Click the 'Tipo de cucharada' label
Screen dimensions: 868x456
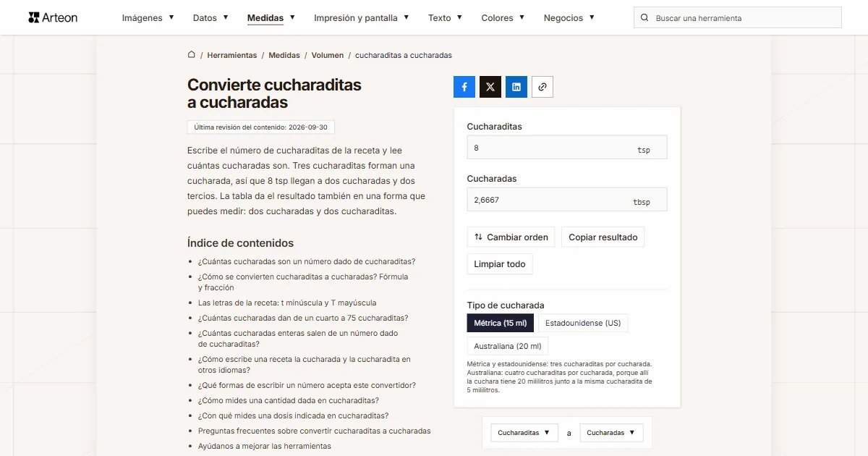click(x=506, y=305)
